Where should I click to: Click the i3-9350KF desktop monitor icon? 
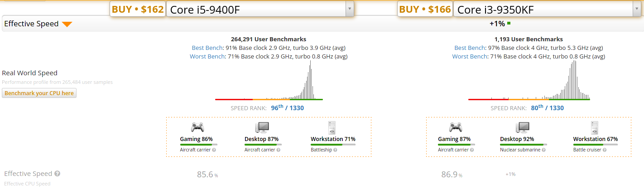point(522,127)
